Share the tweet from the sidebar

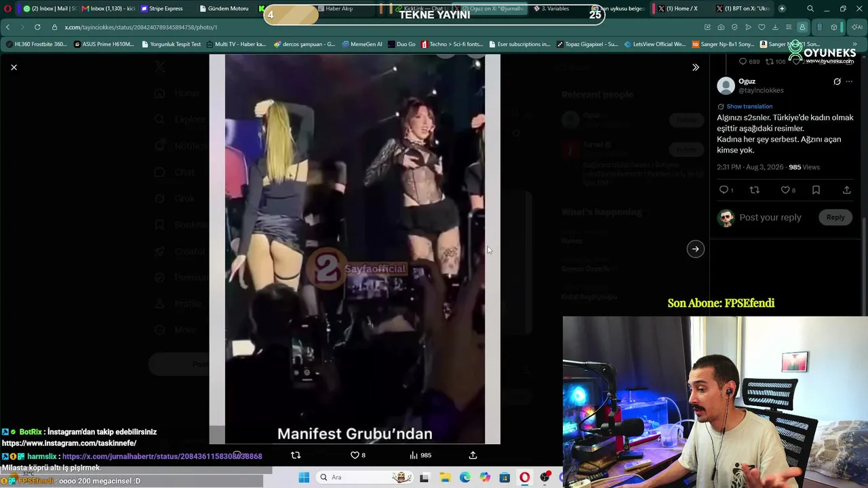tap(846, 190)
